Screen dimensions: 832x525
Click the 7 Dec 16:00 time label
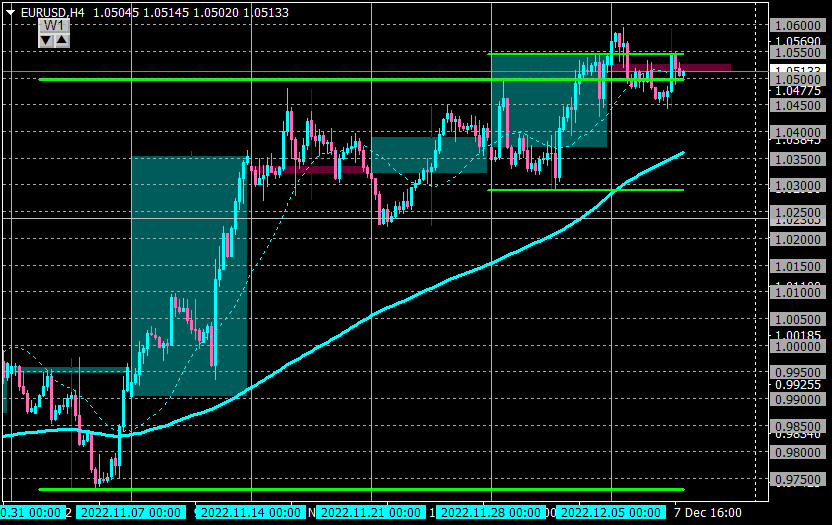pyautogui.click(x=708, y=513)
